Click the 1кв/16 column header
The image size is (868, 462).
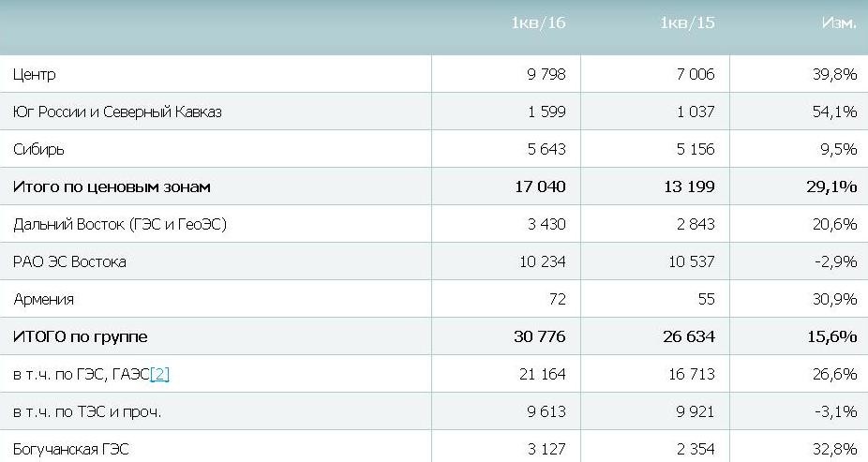pyautogui.click(x=538, y=23)
